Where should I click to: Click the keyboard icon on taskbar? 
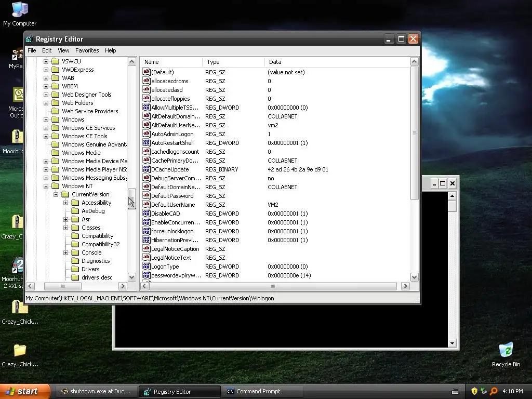[455, 392]
